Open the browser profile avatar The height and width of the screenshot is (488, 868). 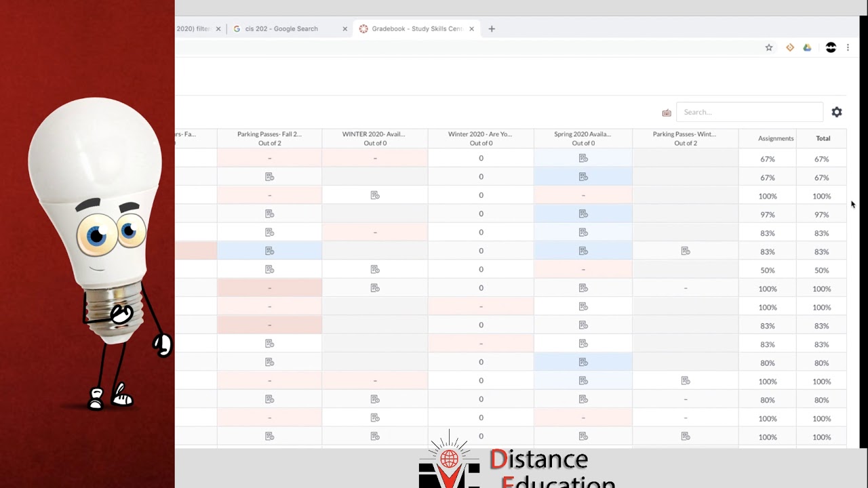coord(831,47)
